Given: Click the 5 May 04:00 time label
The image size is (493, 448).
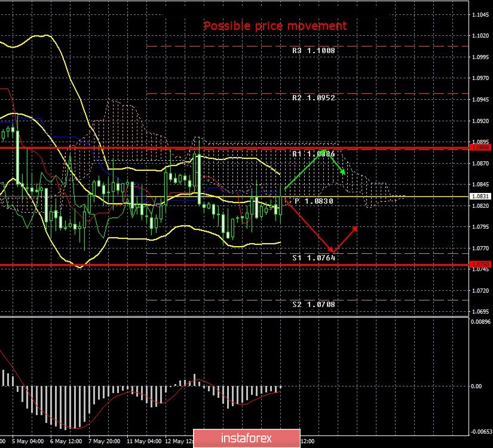Looking at the screenshot, I should coord(27,441).
